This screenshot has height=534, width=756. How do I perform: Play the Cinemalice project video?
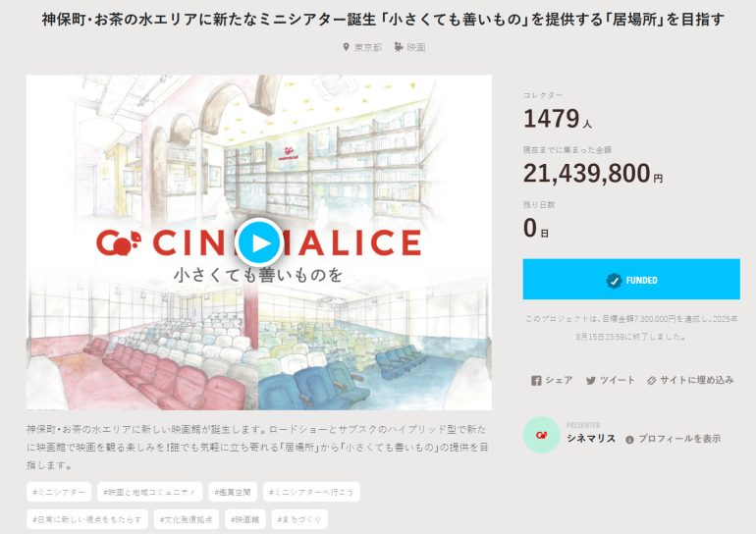click(x=259, y=241)
